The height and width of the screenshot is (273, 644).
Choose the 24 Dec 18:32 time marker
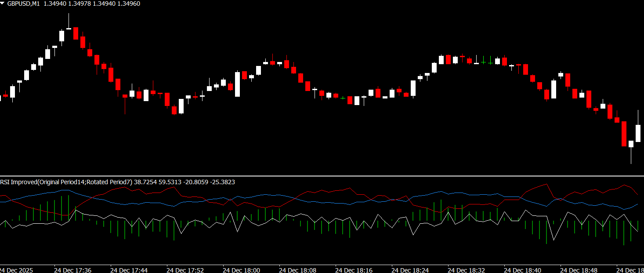point(466,270)
